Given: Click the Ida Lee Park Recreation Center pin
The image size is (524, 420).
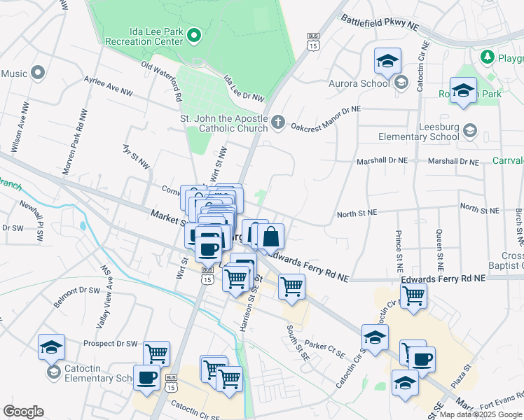Looking at the screenshot, I should tap(194, 36).
